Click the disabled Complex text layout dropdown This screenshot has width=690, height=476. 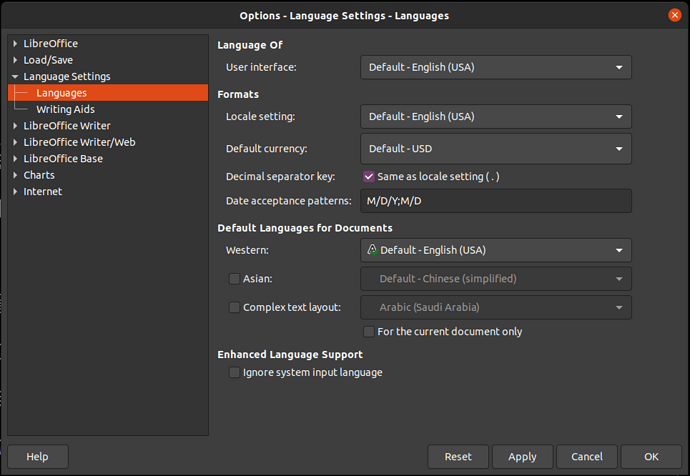(496, 308)
